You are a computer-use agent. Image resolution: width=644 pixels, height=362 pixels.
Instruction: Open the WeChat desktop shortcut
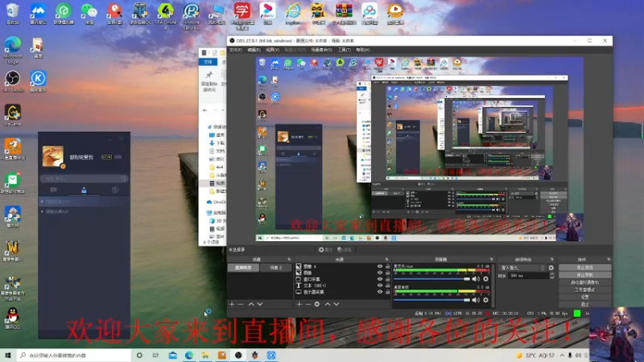tap(89, 14)
